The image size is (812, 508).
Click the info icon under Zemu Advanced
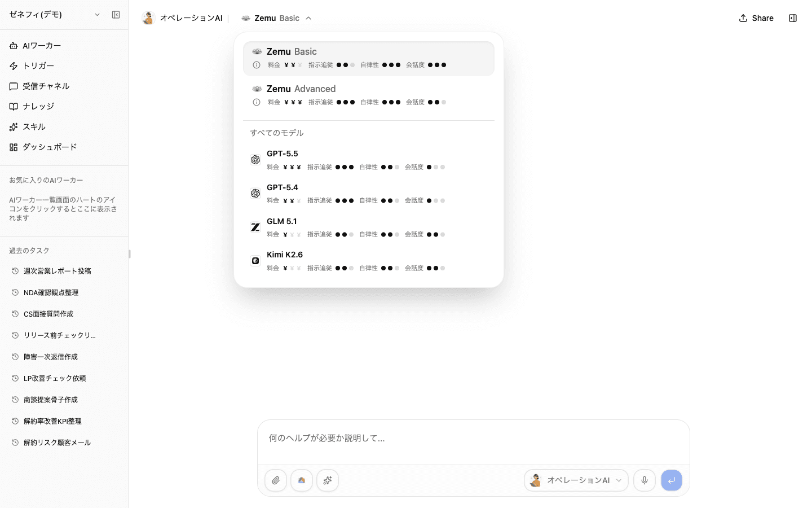point(257,102)
